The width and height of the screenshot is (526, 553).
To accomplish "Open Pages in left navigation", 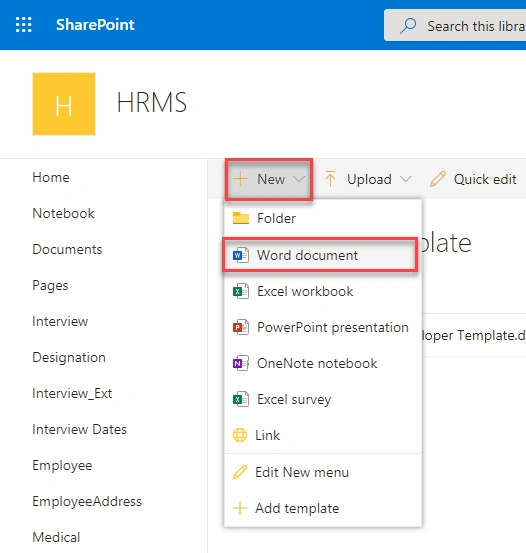I will (50, 285).
